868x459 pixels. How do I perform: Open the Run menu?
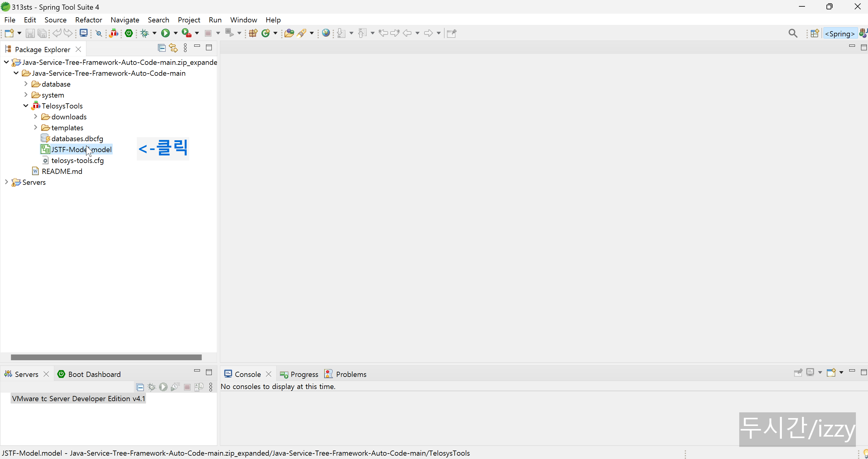(x=215, y=20)
